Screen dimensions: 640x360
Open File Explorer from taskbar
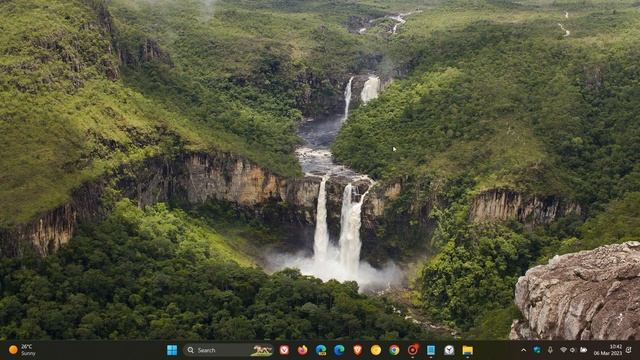click(468, 350)
